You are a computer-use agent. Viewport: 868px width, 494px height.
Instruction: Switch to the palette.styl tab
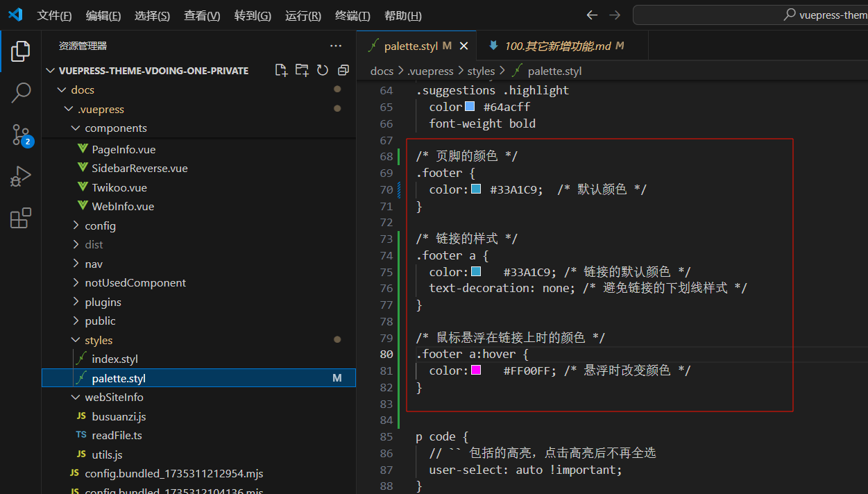pos(417,46)
